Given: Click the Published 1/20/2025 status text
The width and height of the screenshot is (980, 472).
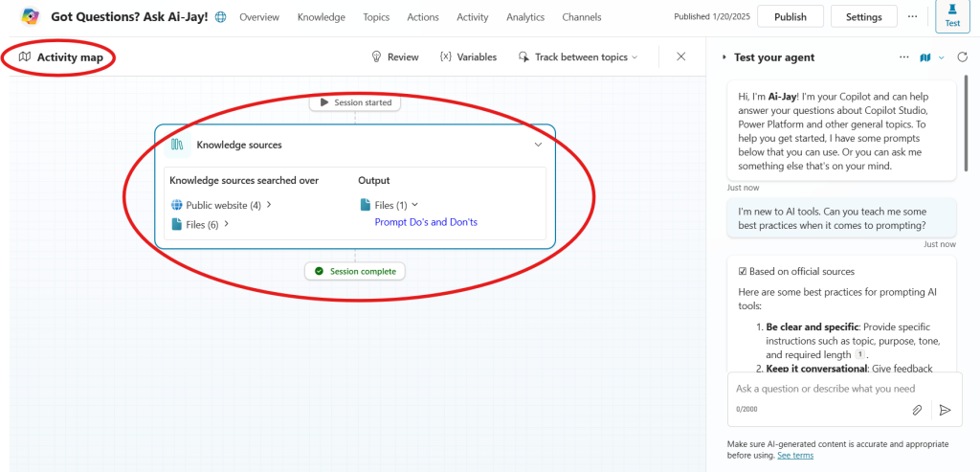Looking at the screenshot, I should tap(712, 17).
